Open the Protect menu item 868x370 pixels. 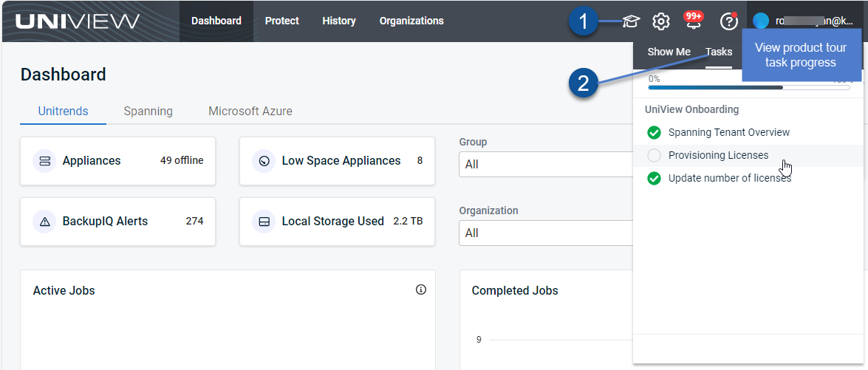281,21
